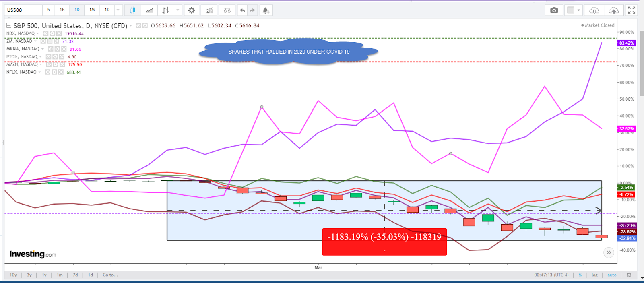The width and height of the screenshot is (644, 283).
Task: Open the indicators icon
Action: click(209, 10)
